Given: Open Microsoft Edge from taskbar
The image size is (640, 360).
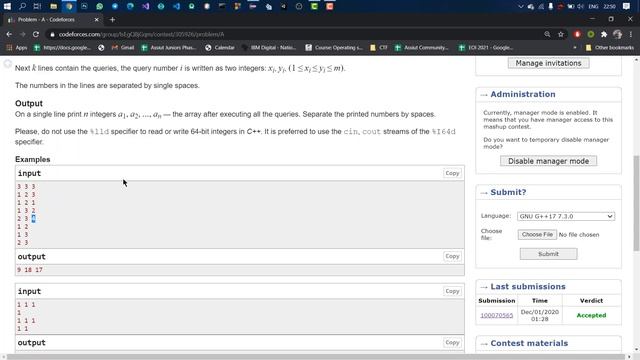Looking at the screenshot, I should [130, 6].
